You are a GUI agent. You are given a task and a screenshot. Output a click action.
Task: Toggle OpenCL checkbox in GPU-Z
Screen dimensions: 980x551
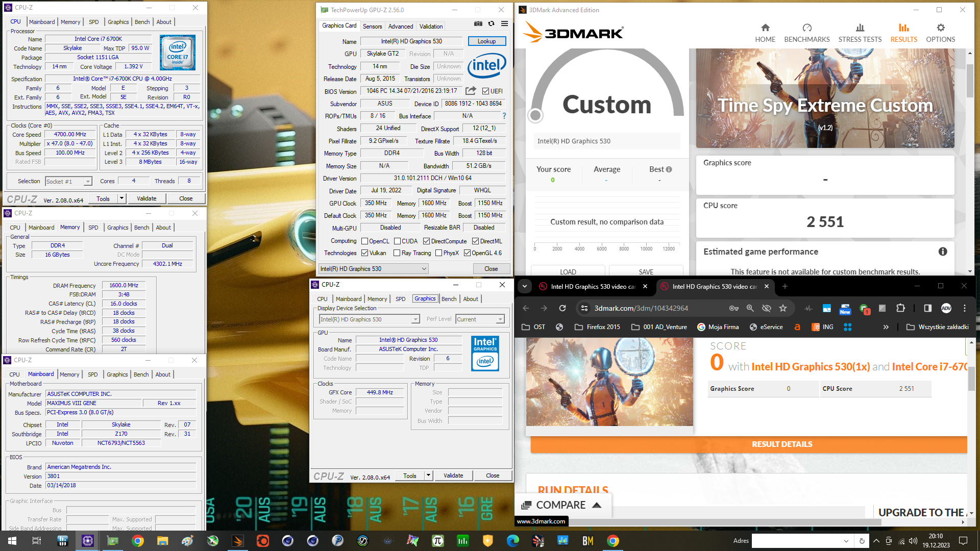click(x=364, y=241)
